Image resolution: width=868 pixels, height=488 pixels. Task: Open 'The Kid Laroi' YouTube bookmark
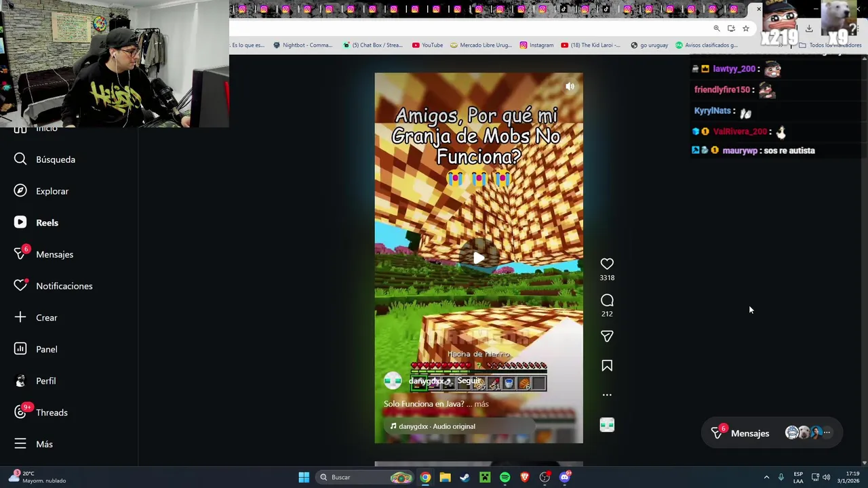tap(591, 45)
